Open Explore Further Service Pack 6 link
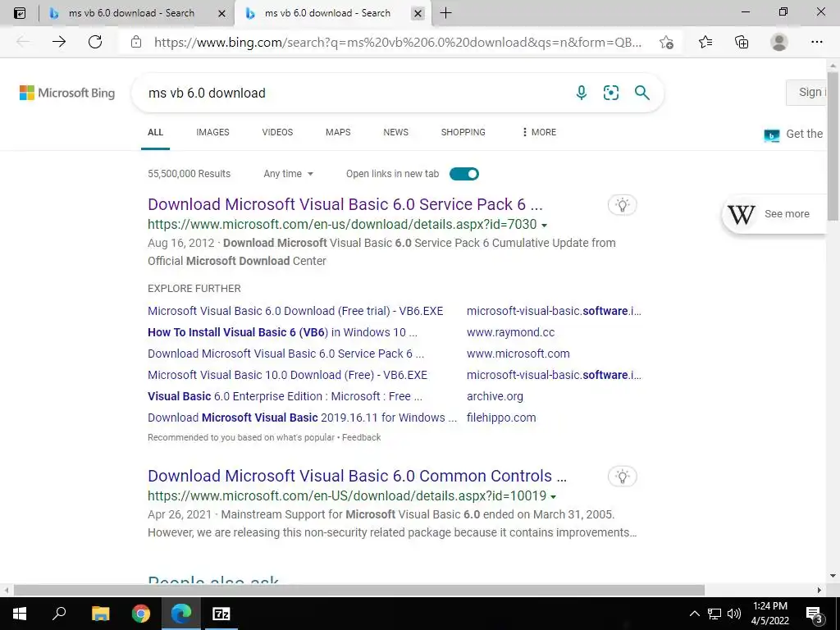Viewport: 840px width, 630px height. click(x=285, y=354)
